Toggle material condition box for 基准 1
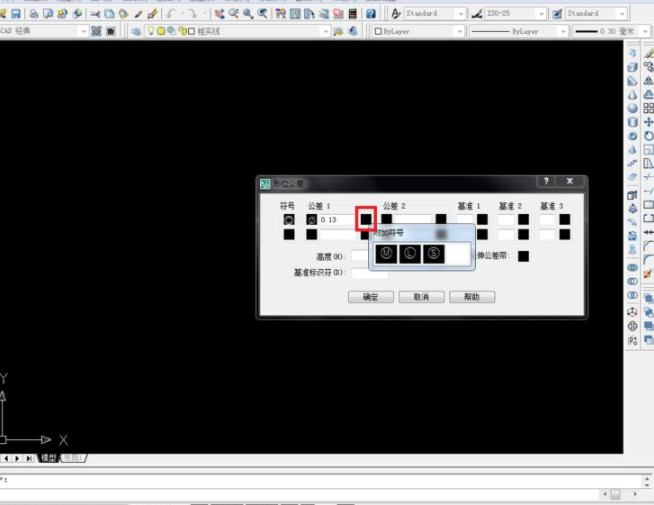 click(482, 219)
